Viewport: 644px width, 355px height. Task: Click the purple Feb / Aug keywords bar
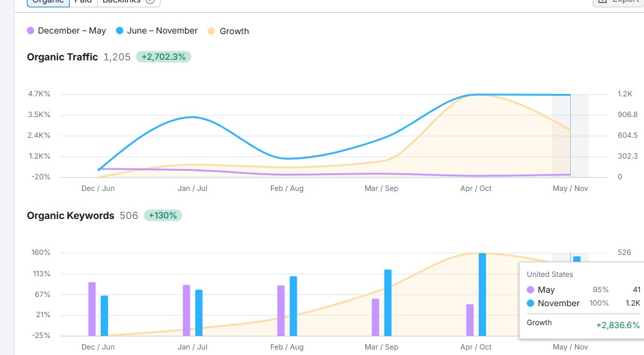[281, 310]
